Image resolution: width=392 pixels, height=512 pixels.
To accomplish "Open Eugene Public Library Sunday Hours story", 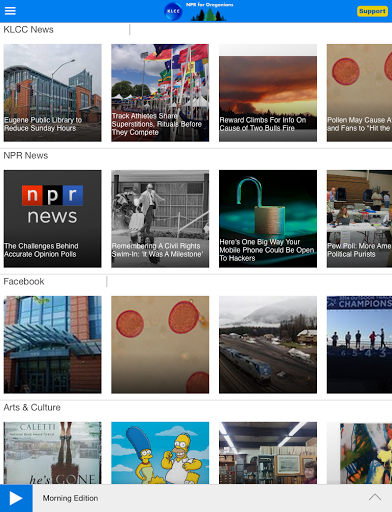I will point(52,93).
